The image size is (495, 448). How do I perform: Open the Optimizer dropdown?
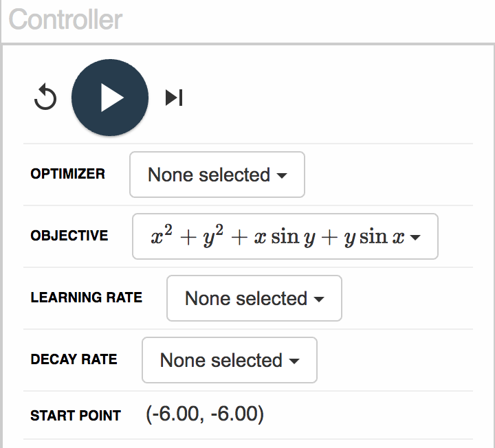click(x=217, y=175)
